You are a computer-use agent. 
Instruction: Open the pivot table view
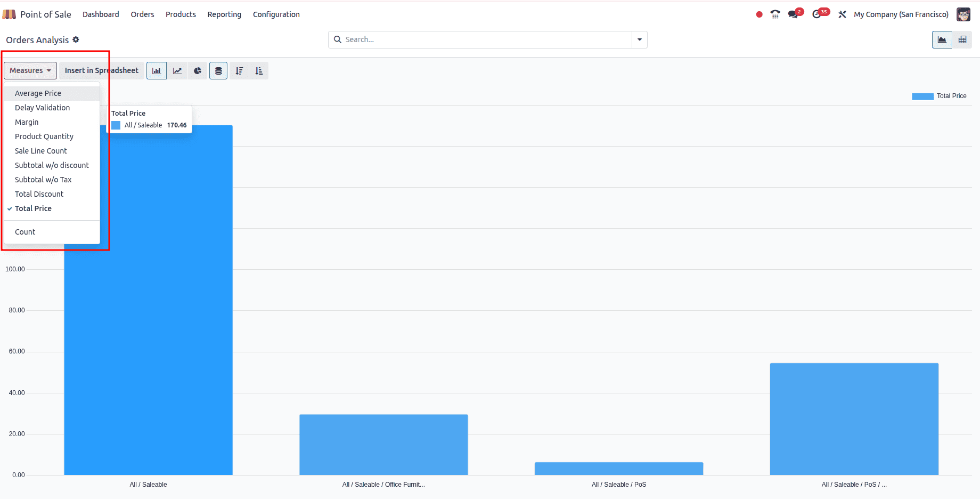(962, 39)
